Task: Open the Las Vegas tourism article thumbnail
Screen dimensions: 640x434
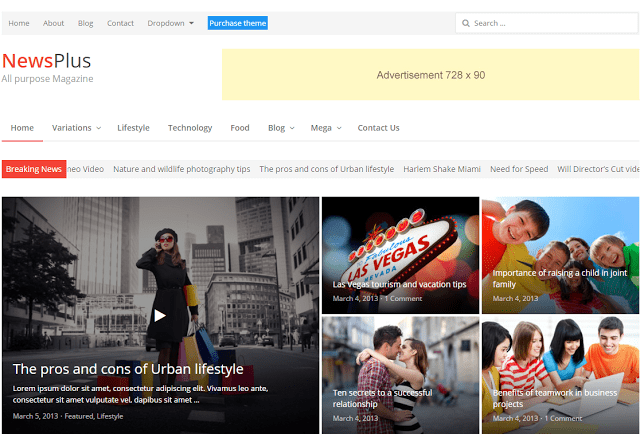Action: pos(400,254)
